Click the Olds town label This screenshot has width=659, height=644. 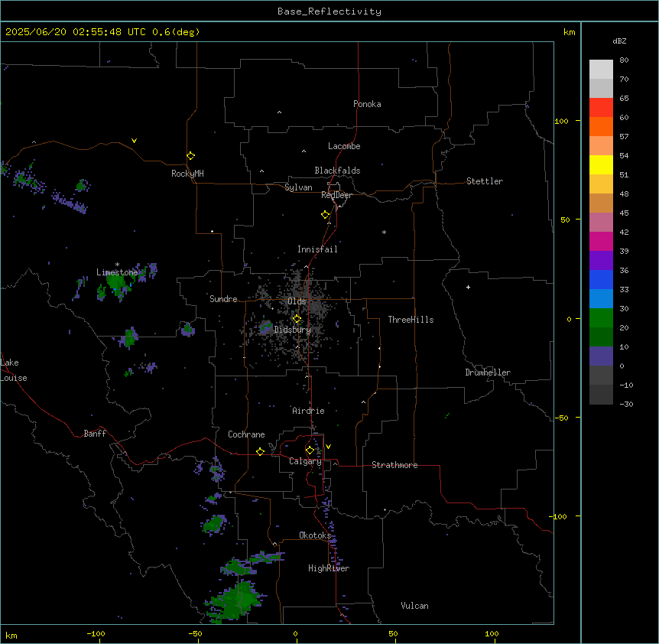pos(297,301)
